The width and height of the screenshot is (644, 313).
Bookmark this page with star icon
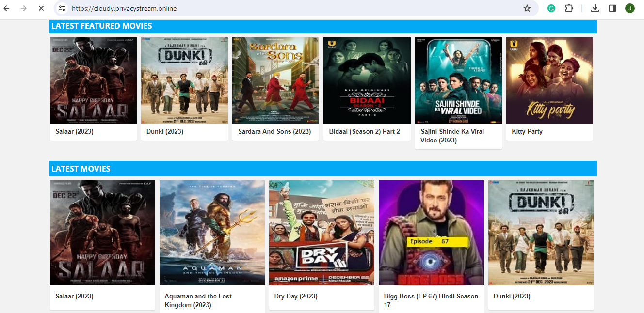(x=527, y=8)
